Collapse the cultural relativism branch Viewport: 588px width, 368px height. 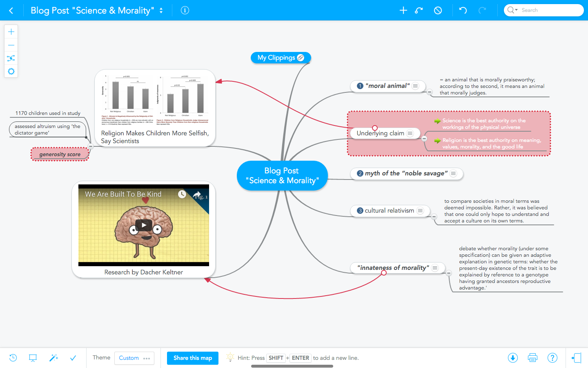coord(434,216)
